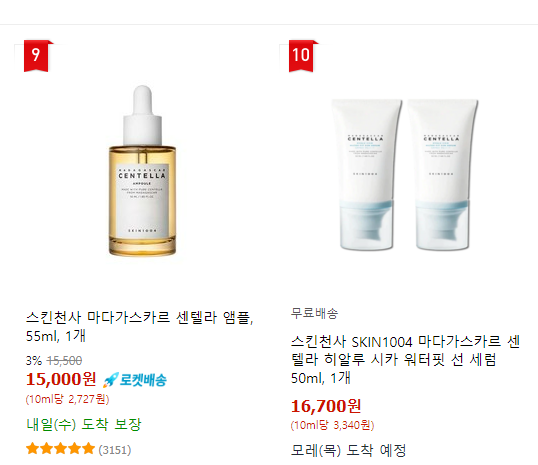This screenshot has height=465, width=538.
Task: Click the first orange star of rating
Action: (32, 449)
